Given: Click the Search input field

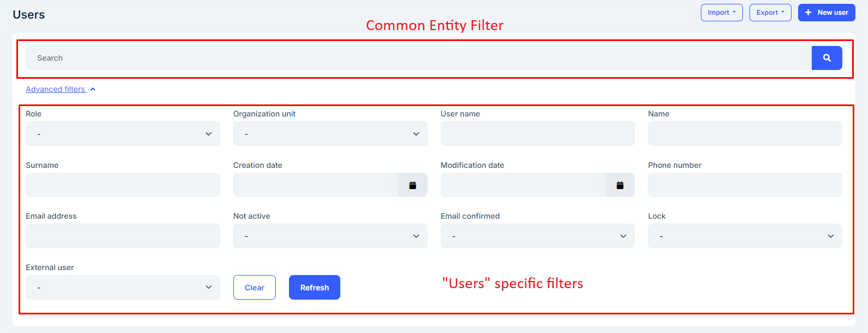Looking at the screenshot, I should pyautogui.click(x=382, y=58).
